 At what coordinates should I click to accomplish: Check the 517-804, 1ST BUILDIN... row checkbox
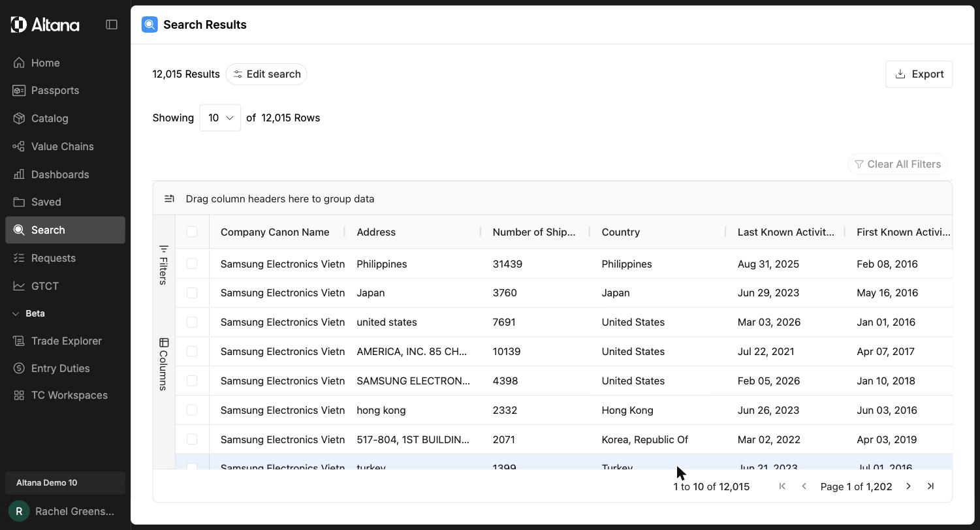192,439
